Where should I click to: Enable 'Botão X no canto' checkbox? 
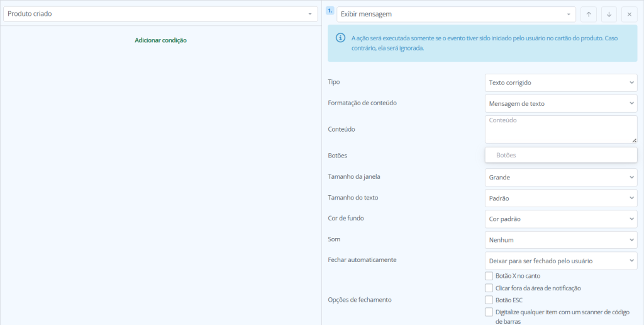click(x=489, y=276)
